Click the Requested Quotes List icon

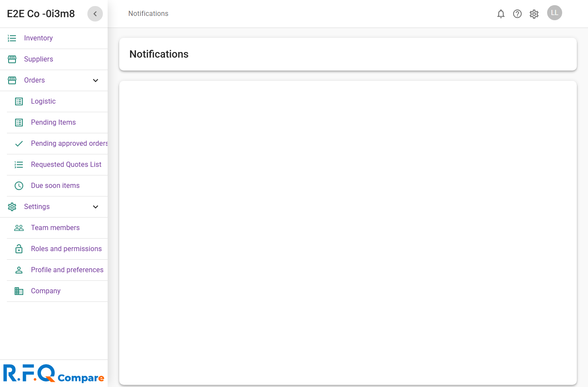tap(19, 165)
